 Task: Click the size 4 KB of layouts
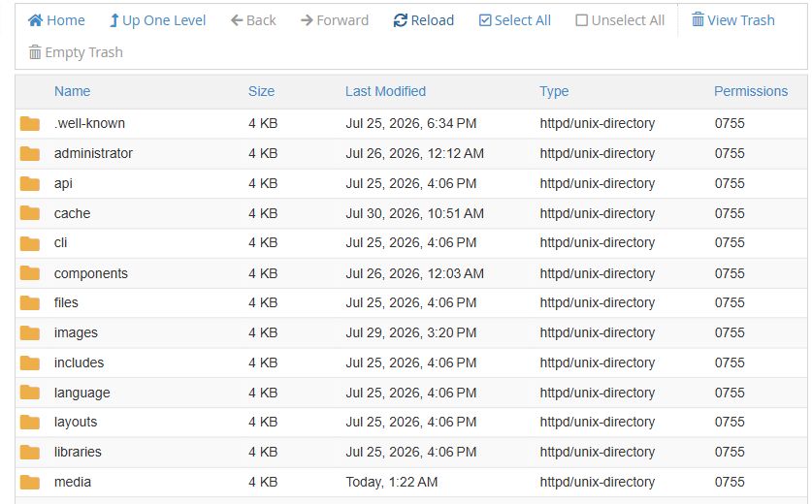click(263, 423)
